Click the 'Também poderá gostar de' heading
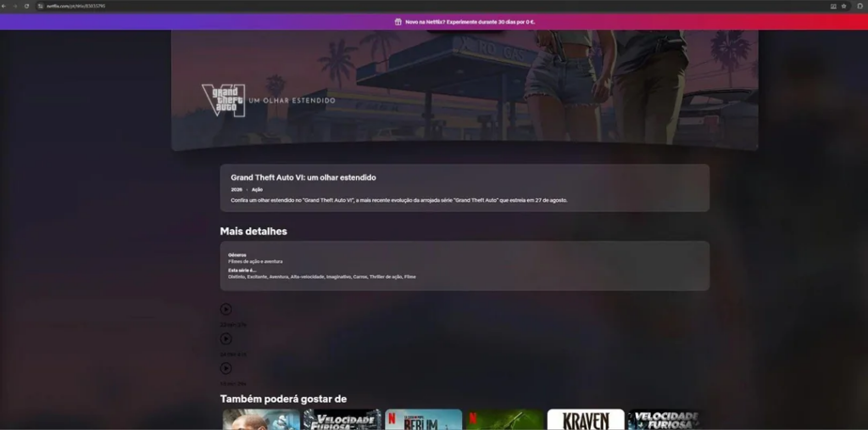868x430 pixels. click(283, 399)
